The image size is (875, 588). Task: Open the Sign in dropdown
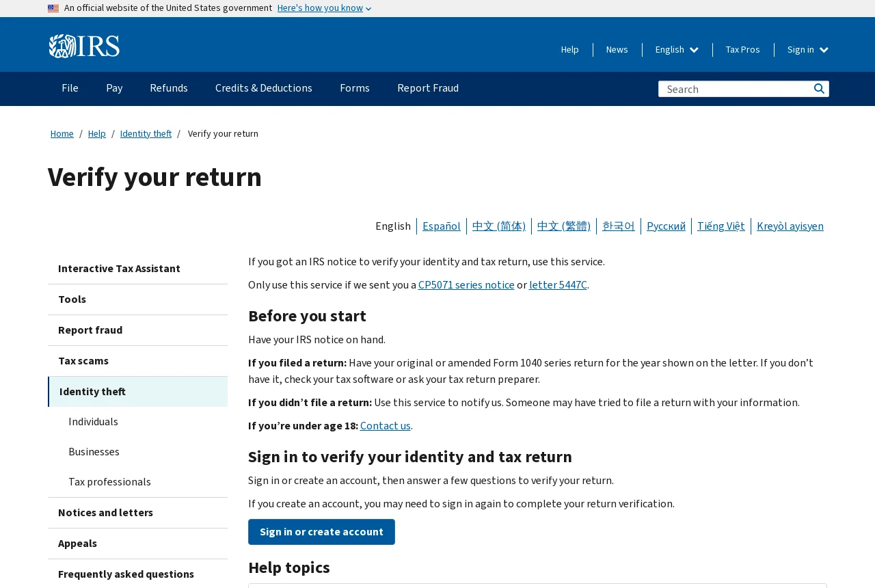click(808, 49)
